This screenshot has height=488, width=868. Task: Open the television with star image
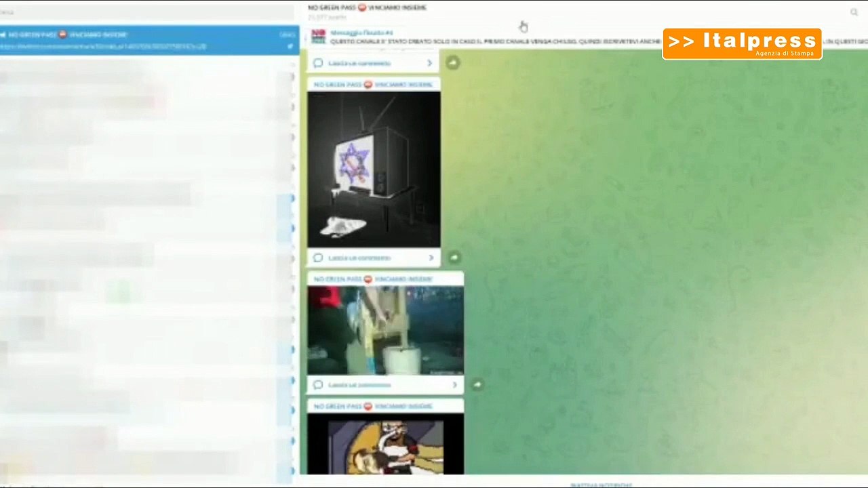(374, 169)
